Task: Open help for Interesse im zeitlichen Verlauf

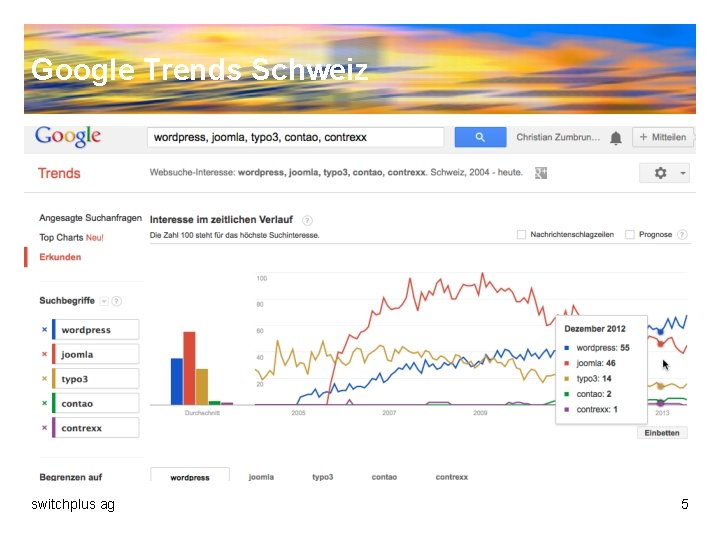Action: point(307,220)
